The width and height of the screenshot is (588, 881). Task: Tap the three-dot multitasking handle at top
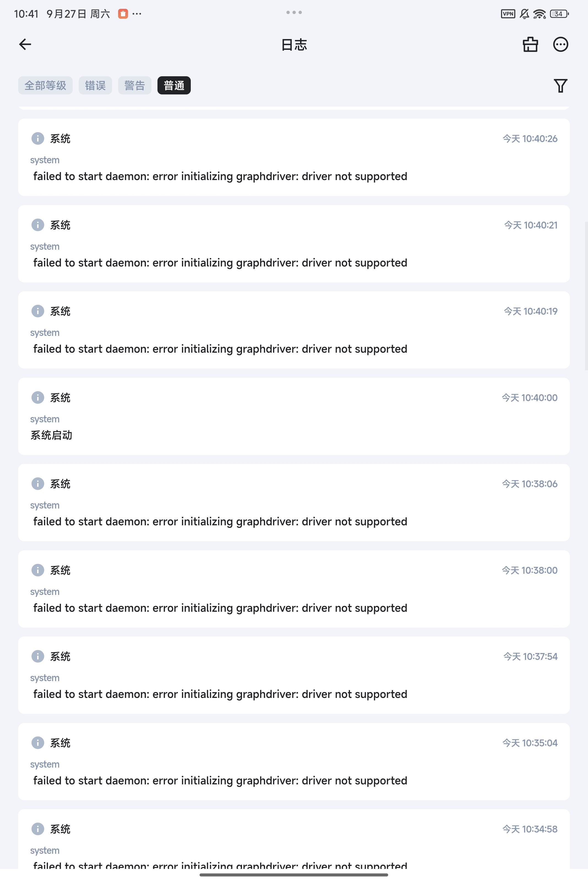294,12
